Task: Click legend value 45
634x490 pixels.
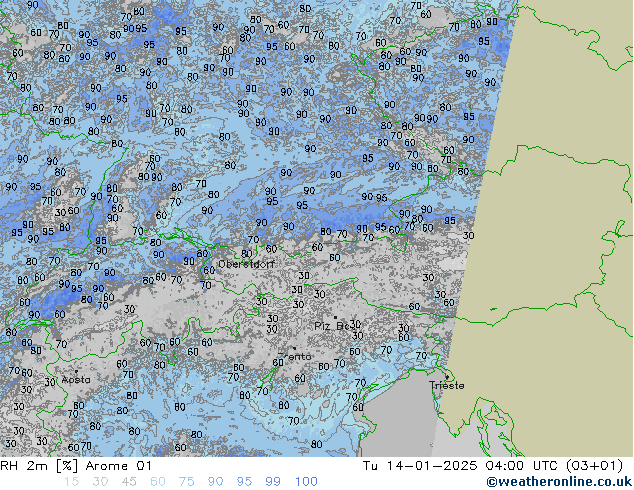Action: point(129,482)
